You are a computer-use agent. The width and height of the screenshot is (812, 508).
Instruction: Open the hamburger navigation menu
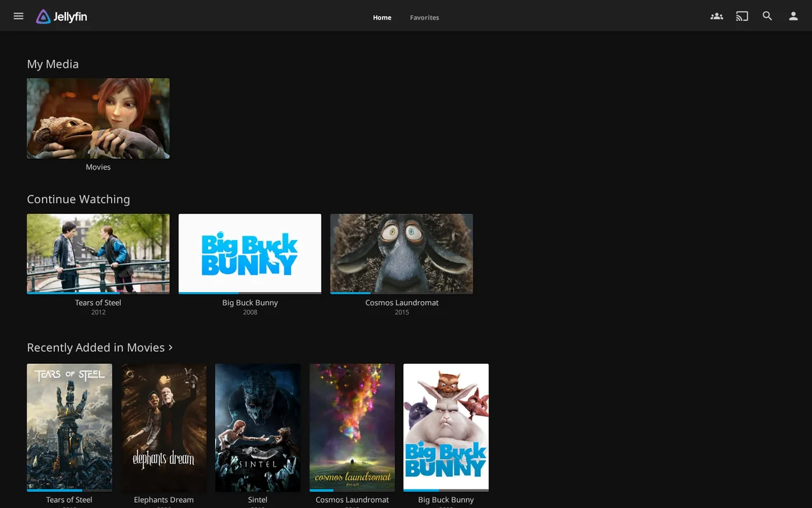(18, 17)
